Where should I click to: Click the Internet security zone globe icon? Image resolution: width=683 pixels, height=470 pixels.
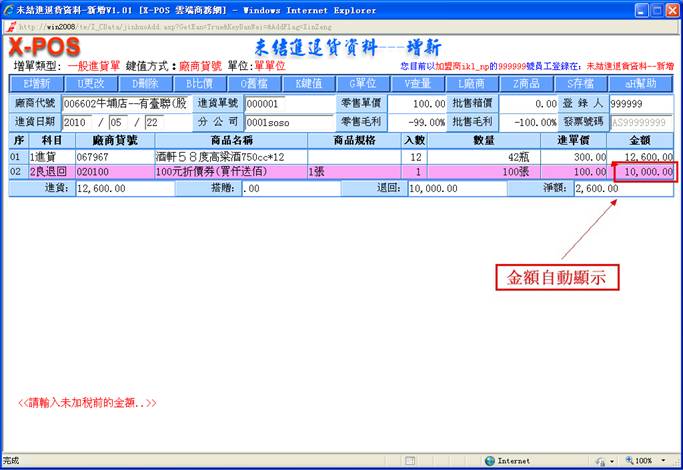tap(490, 461)
